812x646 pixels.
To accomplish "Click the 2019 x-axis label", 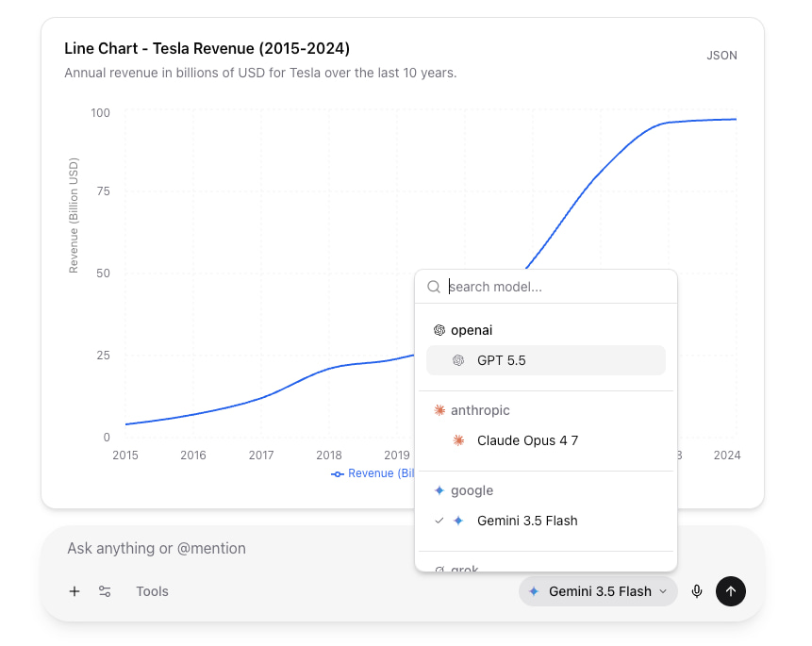I will pyautogui.click(x=397, y=455).
